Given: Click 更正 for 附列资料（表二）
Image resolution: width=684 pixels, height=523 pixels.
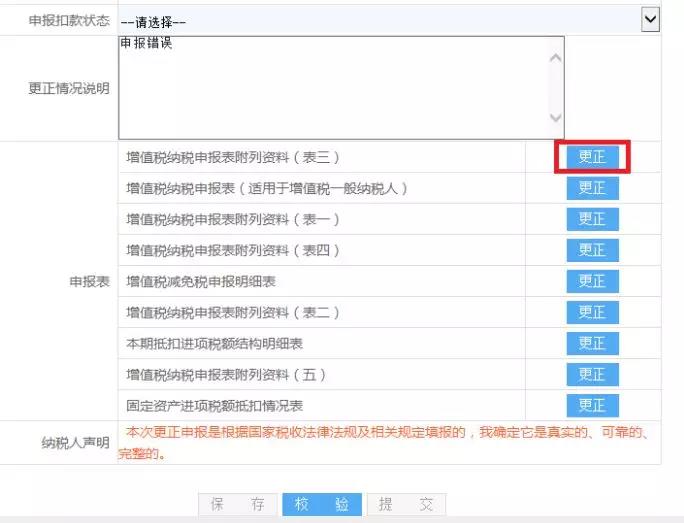Looking at the screenshot, I should pyautogui.click(x=592, y=312).
